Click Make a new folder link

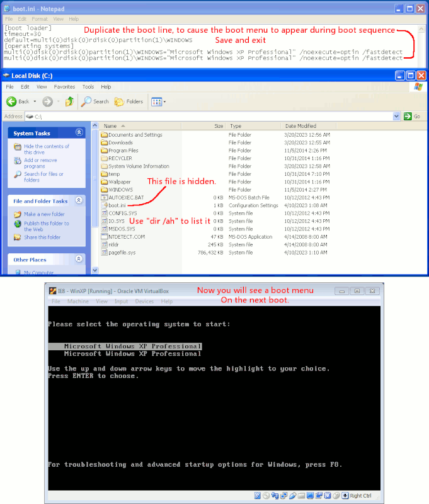44,214
